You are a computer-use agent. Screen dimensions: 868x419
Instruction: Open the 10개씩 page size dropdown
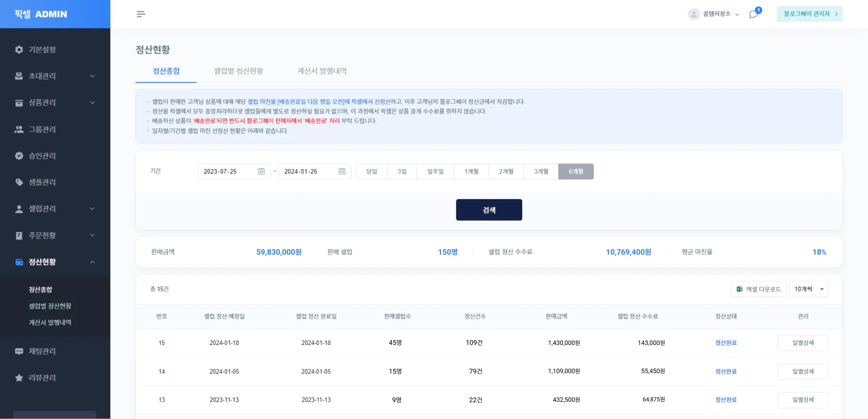pos(808,289)
